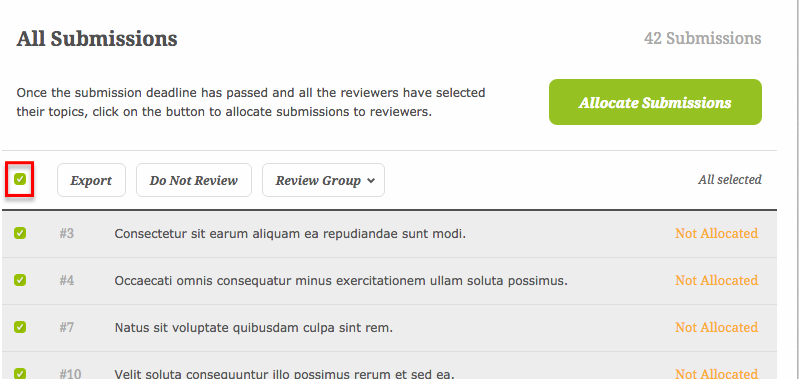Select the #3 submission number
Image resolution: width=799 pixels, height=379 pixels.
[66, 233]
